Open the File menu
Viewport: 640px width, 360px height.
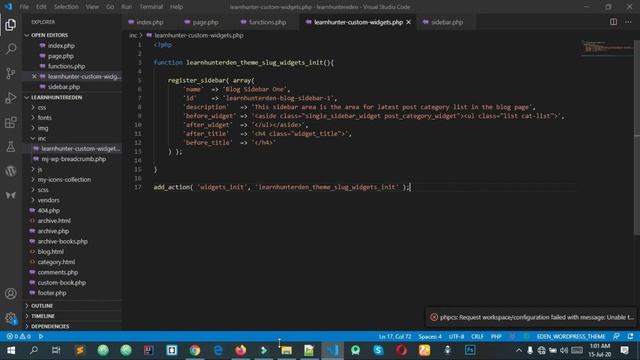24,7
